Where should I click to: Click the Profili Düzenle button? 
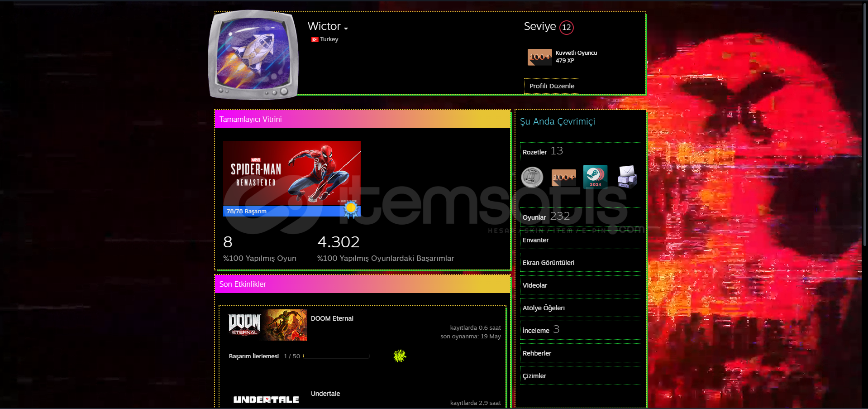[552, 86]
